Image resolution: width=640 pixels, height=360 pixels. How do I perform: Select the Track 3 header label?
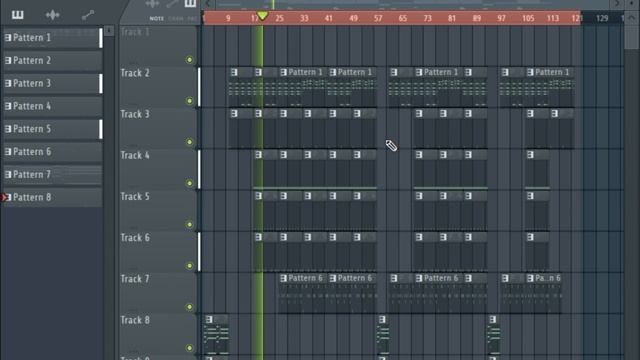tap(135, 114)
